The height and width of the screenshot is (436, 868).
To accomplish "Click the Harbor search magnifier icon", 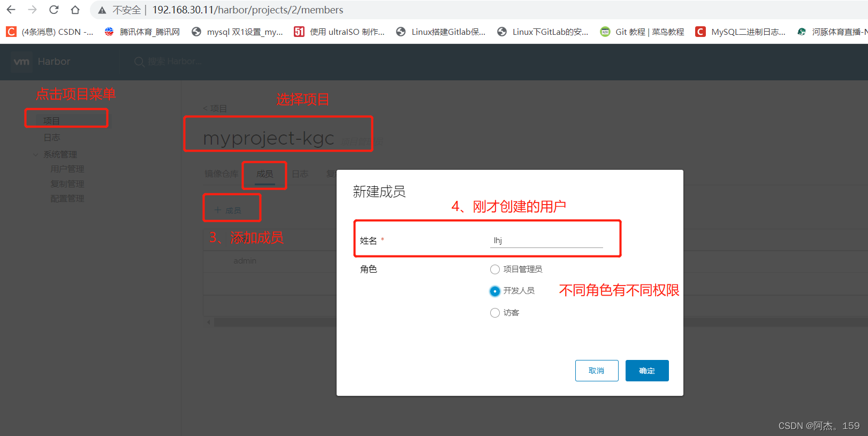I will [x=139, y=62].
